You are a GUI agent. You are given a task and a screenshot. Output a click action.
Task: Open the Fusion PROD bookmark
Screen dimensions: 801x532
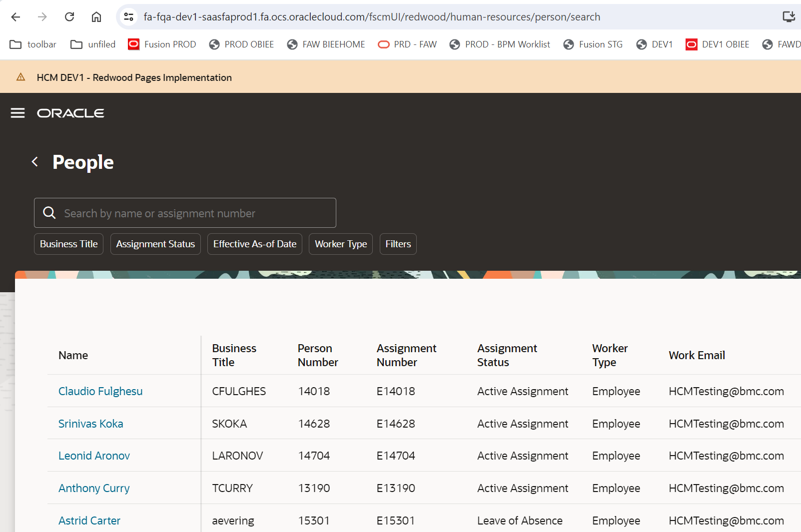pos(162,44)
